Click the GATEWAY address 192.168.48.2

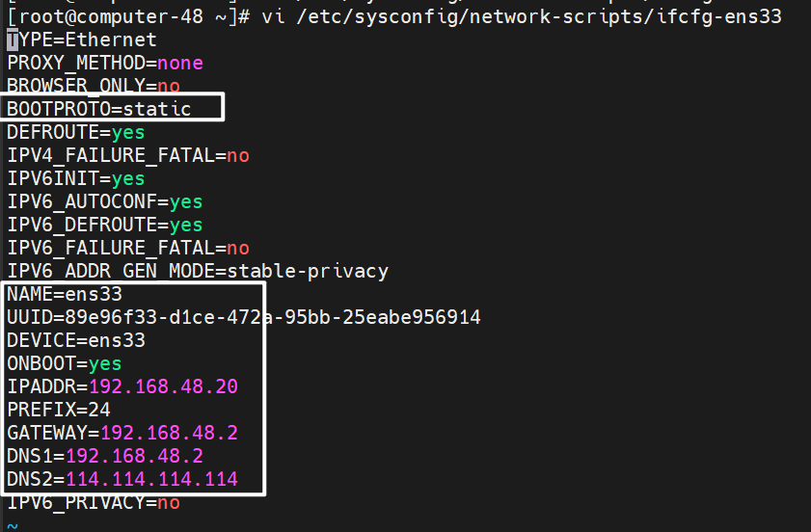(x=169, y=433)
